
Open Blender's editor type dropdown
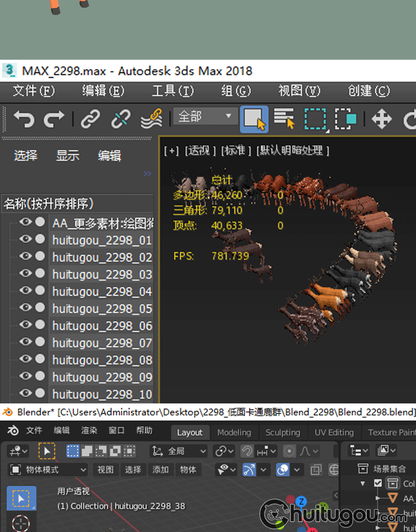click(x=18, y=451)
